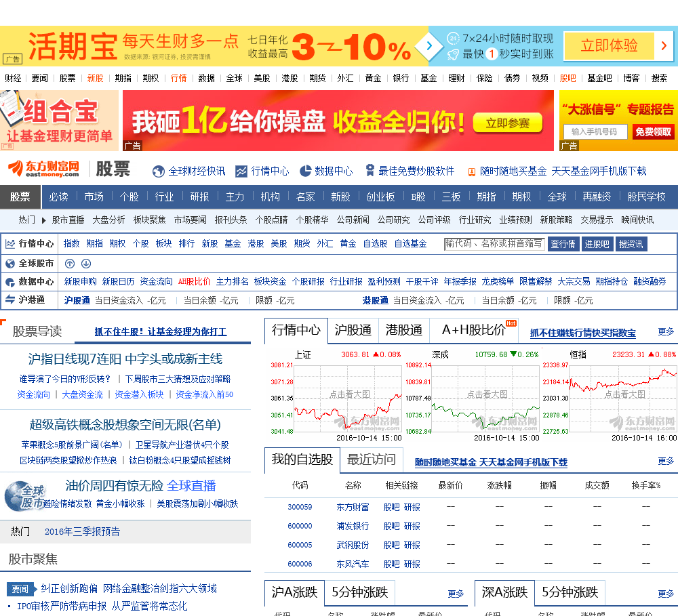Screen dimensions: 678x616
Task: Click the 全球股市 globe thumbnail image
Action: [x=24, y=496]
